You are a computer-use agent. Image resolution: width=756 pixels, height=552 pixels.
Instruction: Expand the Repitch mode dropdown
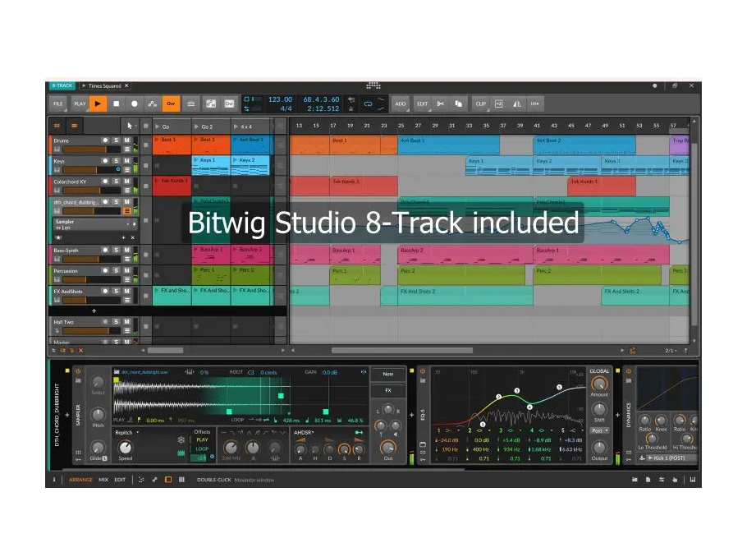point(127,432)
